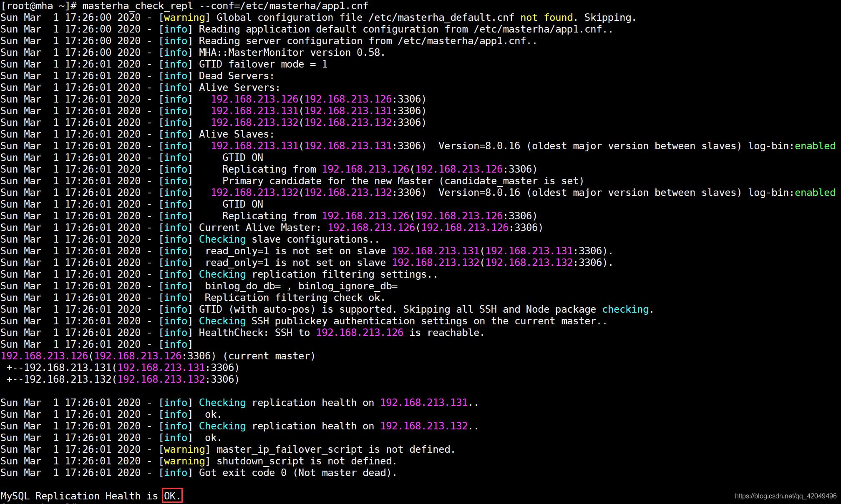Viewport: 841px width, 504px height.
Task: Click the green 'enabled' for slave 192.168.213.131
Action: point(815,146)
